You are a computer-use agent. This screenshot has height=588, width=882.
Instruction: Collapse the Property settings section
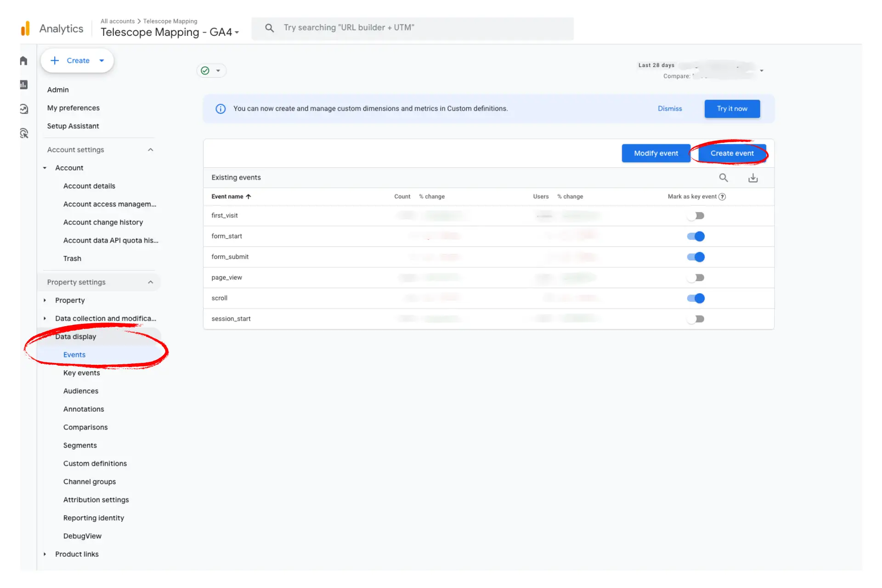click(150, 282)
